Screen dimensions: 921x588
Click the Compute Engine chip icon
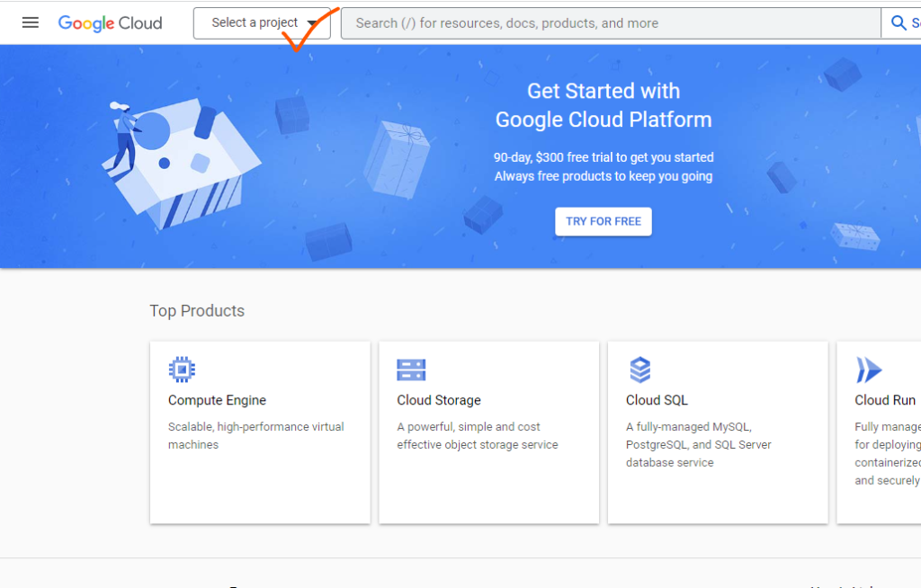pos(182,370)
